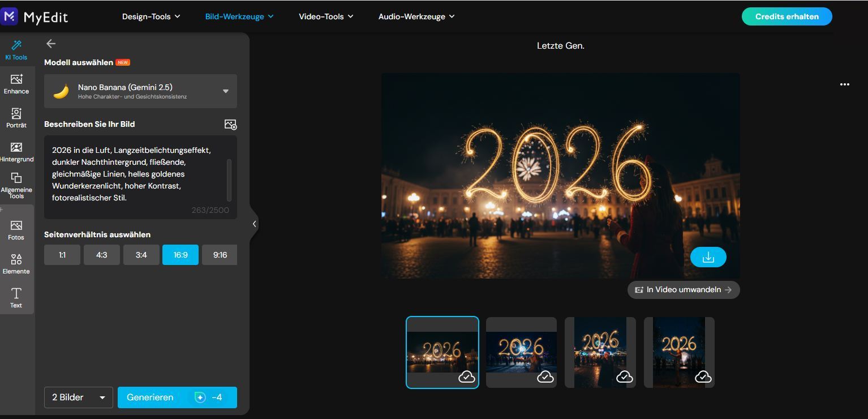The image size is (868, 419).
Task: Open the Enhance panel
Action: [16, 83]
